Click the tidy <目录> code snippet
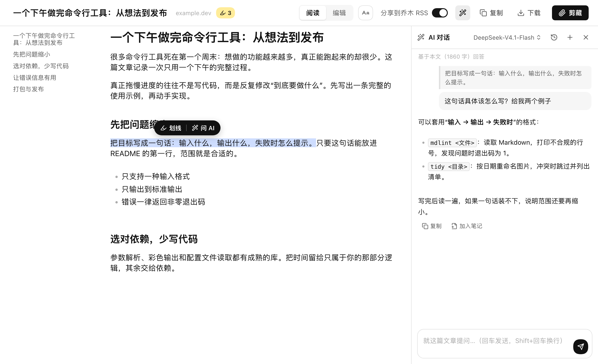The height and width of the screenshot is (364, 598). coord(448,167)
